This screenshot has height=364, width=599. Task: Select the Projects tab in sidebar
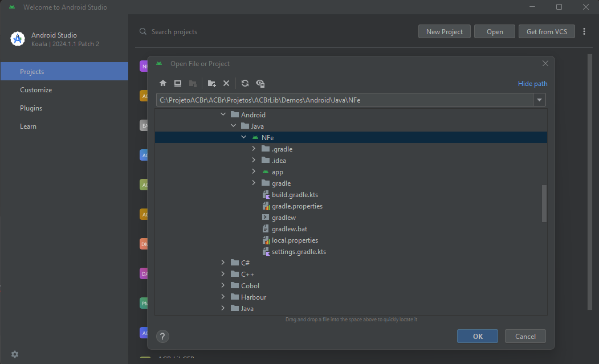pyautogui.click(x=64, y=71)
